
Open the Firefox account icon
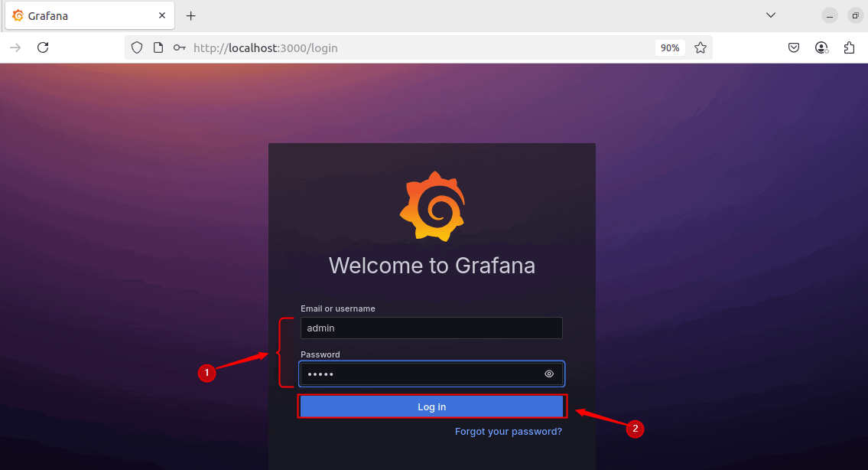pyautogui.click(x=821, y=47)
